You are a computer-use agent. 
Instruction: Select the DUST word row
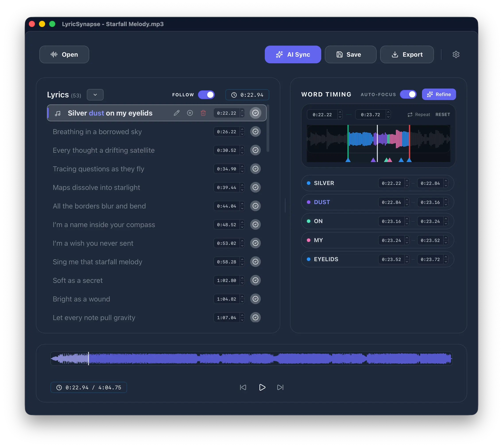(377, 202)
